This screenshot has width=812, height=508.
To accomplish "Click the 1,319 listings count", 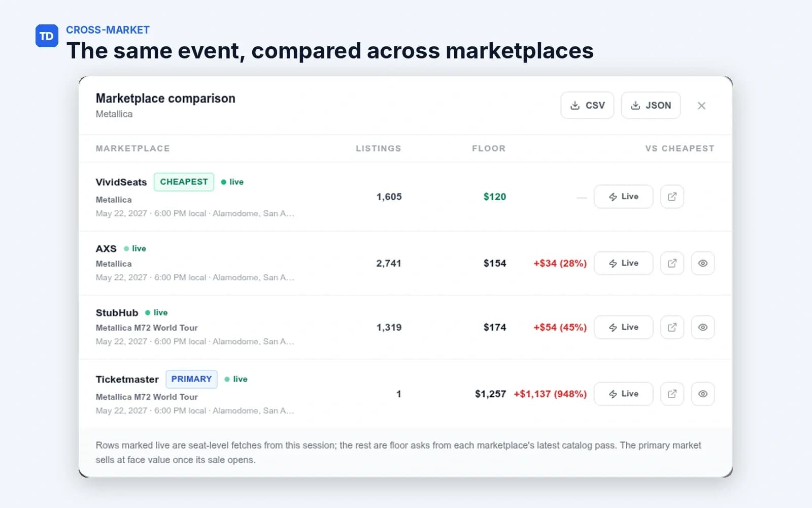I will pyautogui.click(x=389, y=327).
